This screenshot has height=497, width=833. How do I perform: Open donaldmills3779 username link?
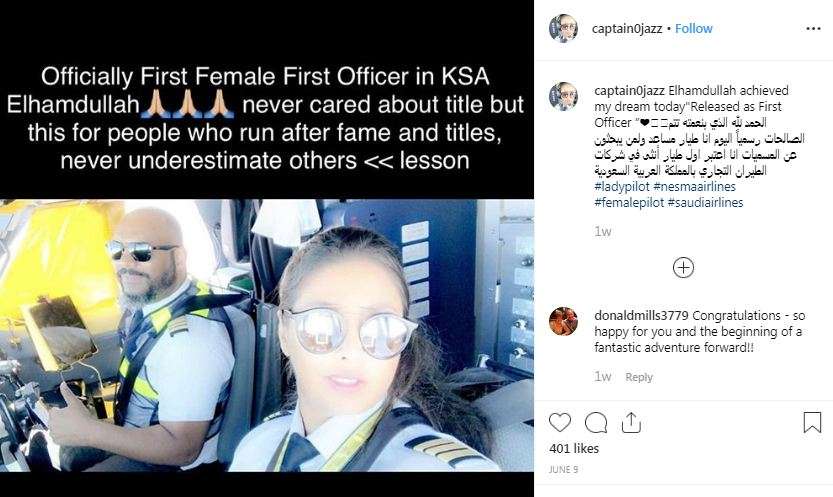(641, 315)
